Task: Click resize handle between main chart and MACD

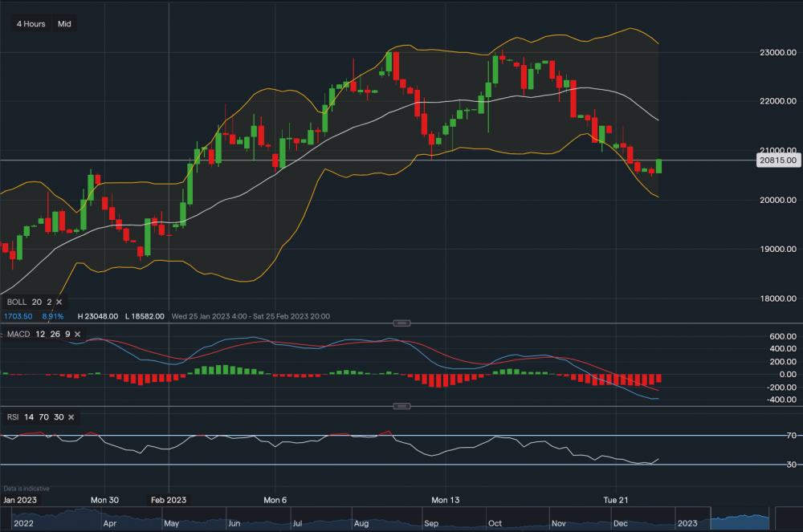Action: [x=401, y=323]
